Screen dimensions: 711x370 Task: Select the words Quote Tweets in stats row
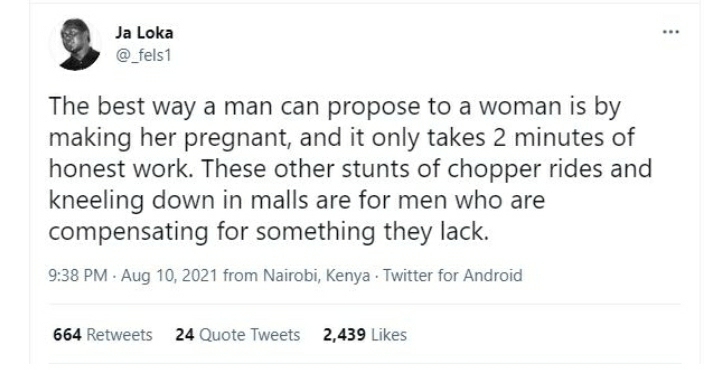tap(249, 335)
